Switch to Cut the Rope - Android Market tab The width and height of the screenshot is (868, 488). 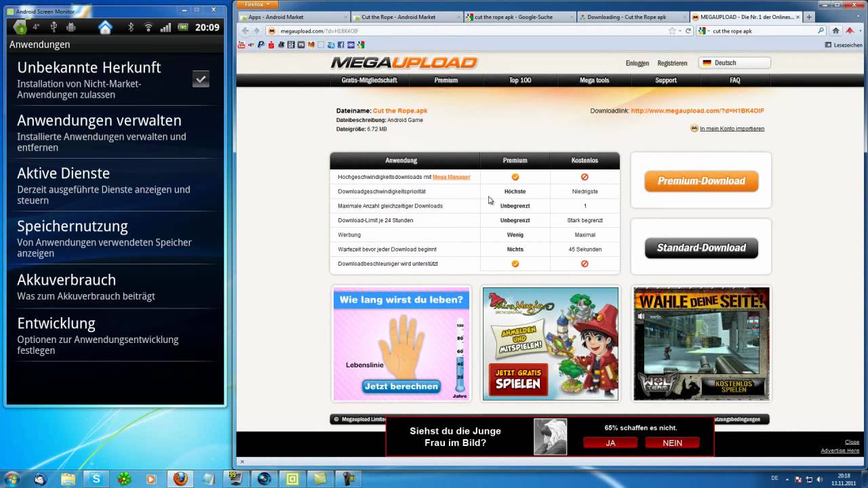(407, 17)
